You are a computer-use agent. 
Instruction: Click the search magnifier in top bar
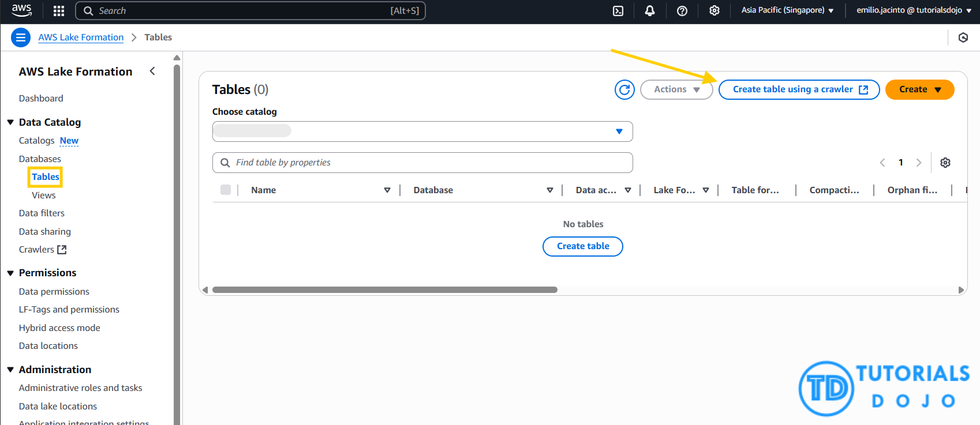coord(88,10)
